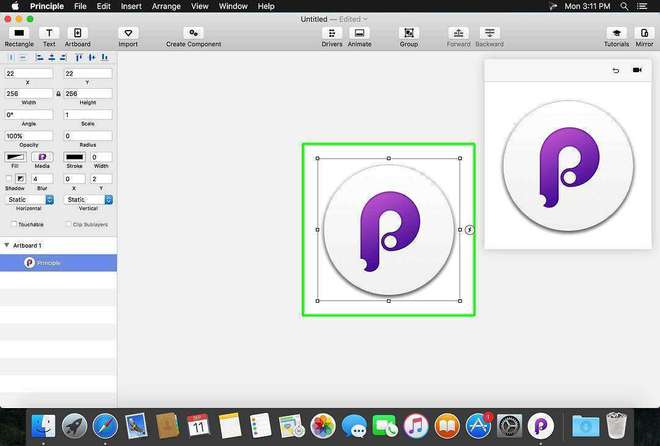Click the lightning bolt event handle beside the layer

(470, 230)
